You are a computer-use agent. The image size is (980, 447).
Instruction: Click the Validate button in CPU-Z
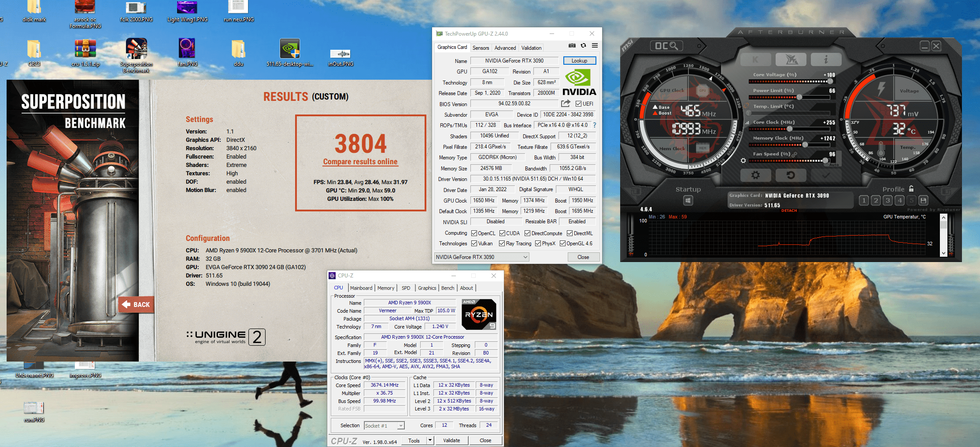pos(451,440)
